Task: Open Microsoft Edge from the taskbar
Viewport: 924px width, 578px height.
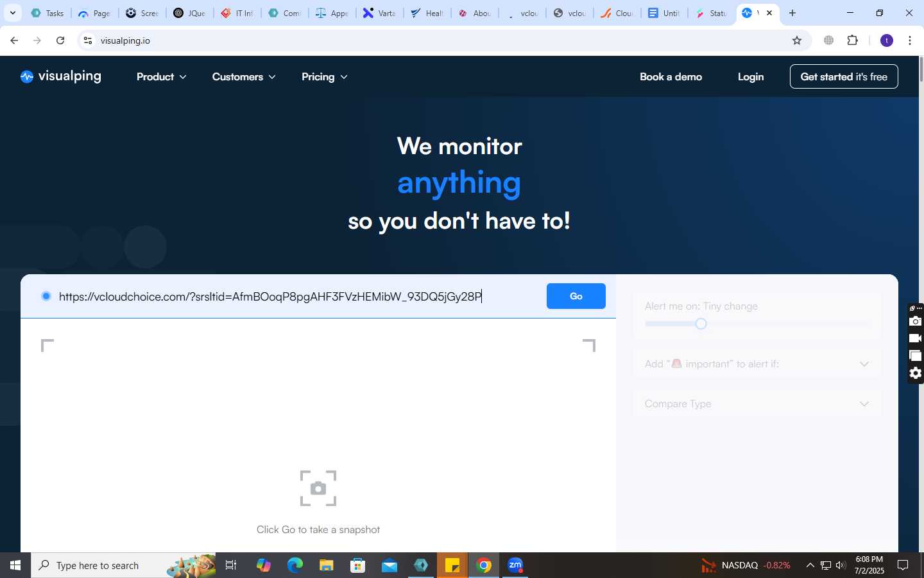Action: 295,565
